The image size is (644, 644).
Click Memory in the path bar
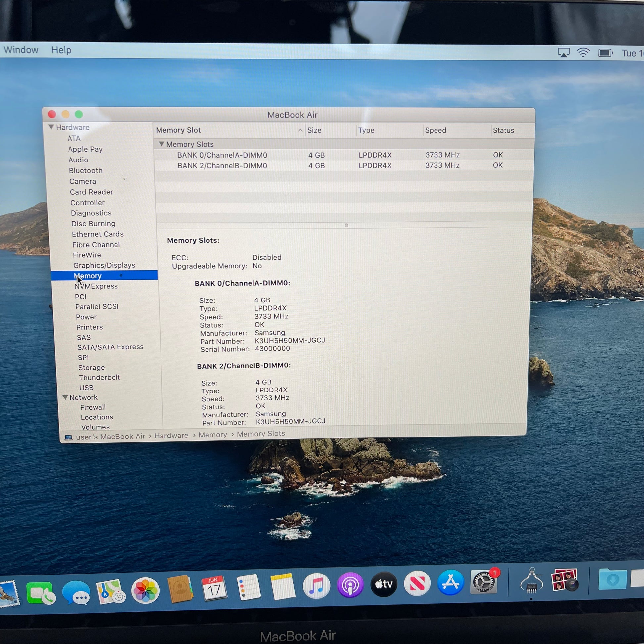[213, 435]
